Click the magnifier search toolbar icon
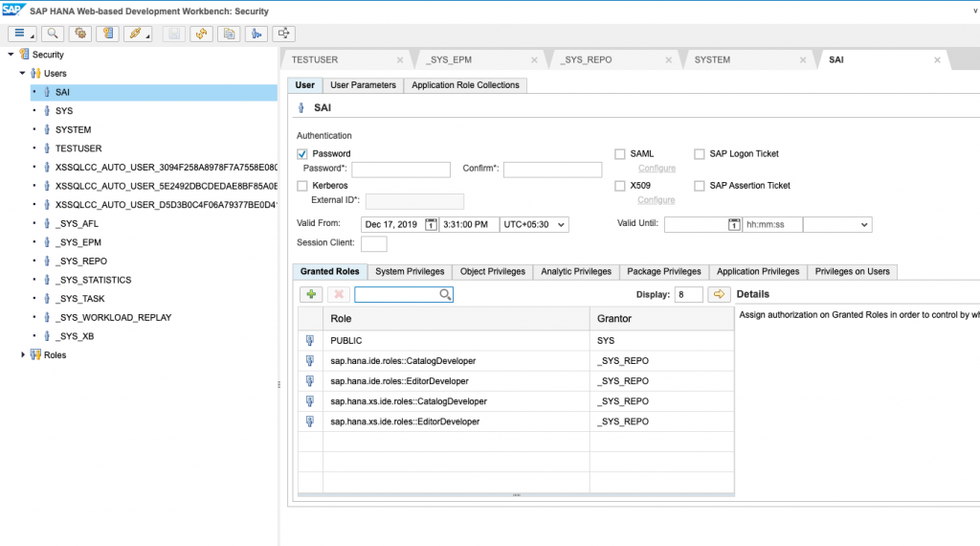 pyautogui.click(x=53, y=34)
